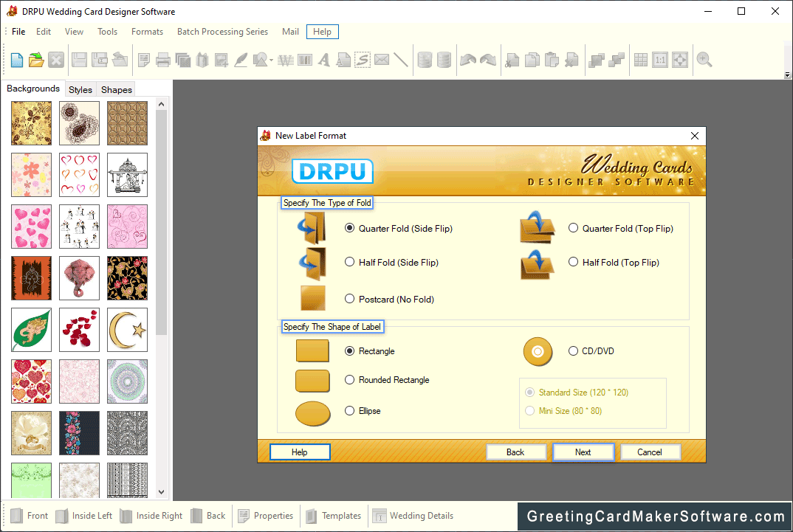Click the Zoom magnifier toolbar icon
793x532 pixels.
pyautogui.click(x=704, y=60)
